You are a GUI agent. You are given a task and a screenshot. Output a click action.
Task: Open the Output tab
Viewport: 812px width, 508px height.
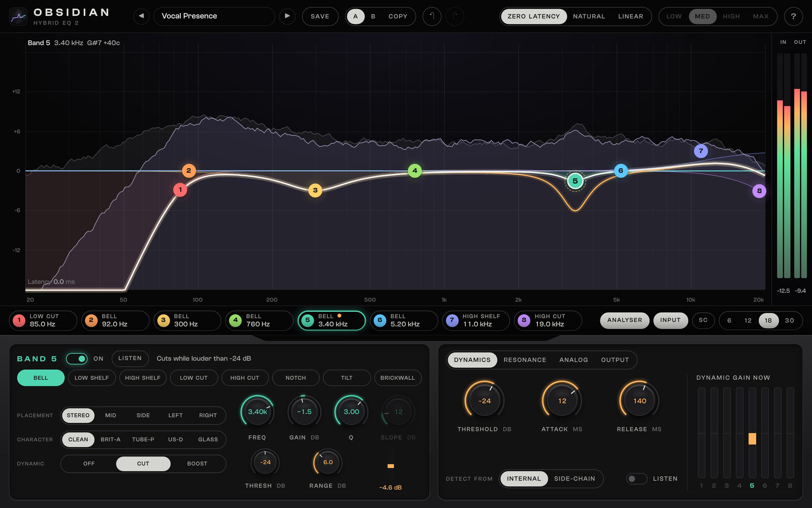click(615, 360)
